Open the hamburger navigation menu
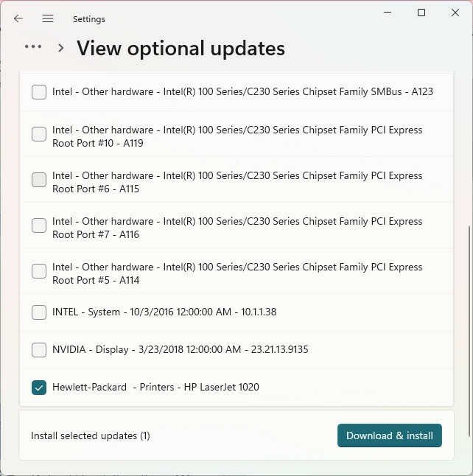473x476 pixels. [x=48, y=18]
